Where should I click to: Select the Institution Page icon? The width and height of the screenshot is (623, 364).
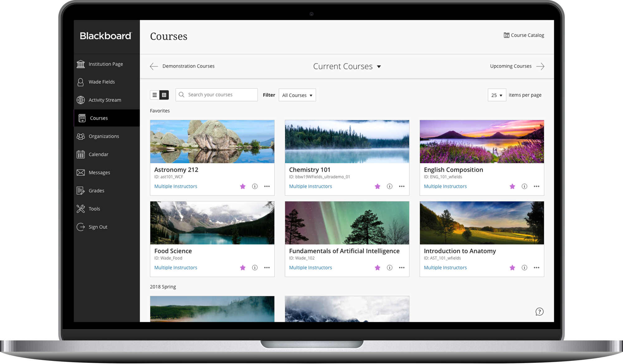pyautogui.click(x=81, y=64)
